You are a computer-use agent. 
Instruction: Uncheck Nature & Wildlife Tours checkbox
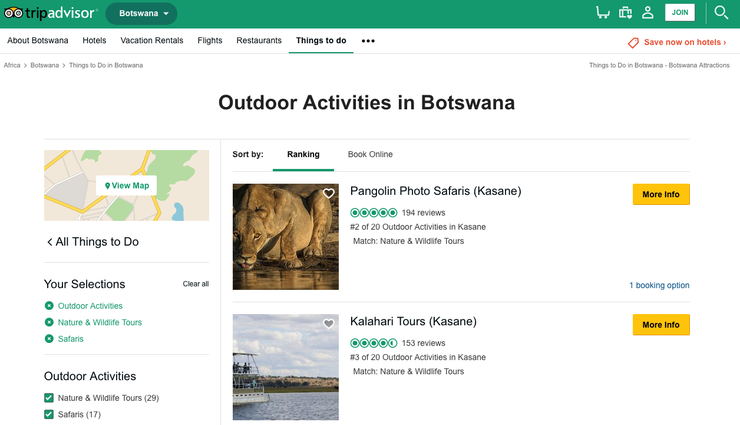[49, 398]
